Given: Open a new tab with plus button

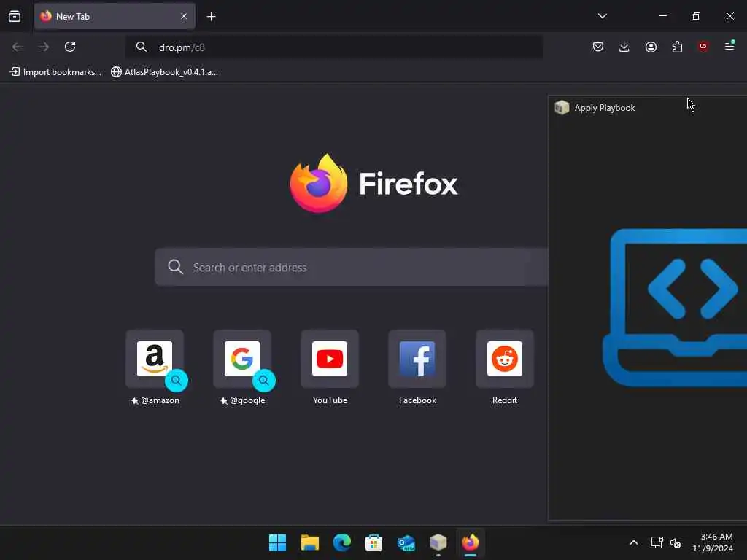Looking at the screenshot, I should (x=211, y=17).
